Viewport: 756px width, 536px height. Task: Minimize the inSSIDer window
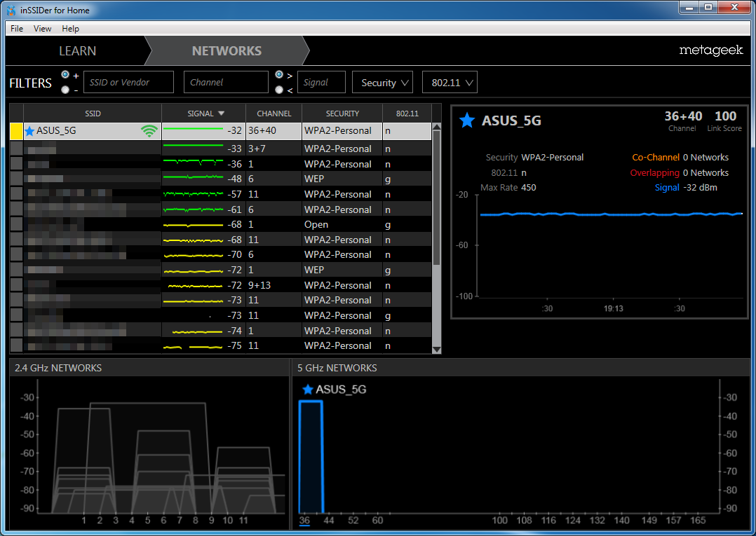click(689, 8)
